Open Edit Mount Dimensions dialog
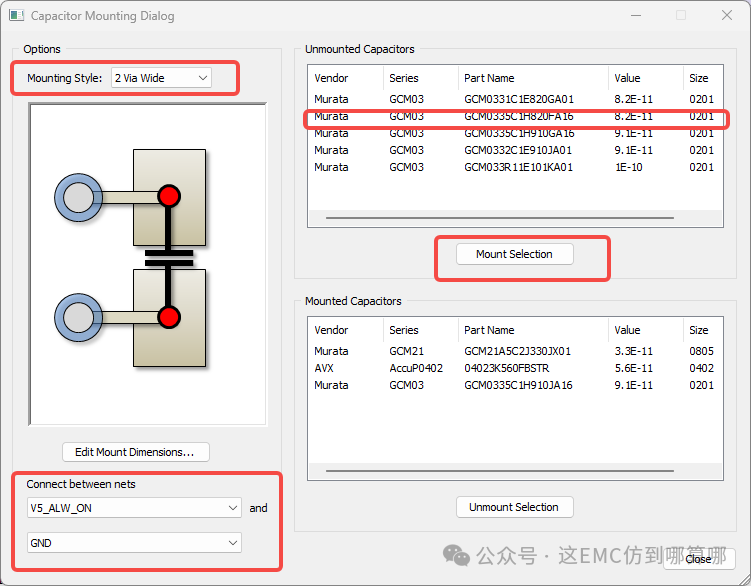 tap(136, 452)
